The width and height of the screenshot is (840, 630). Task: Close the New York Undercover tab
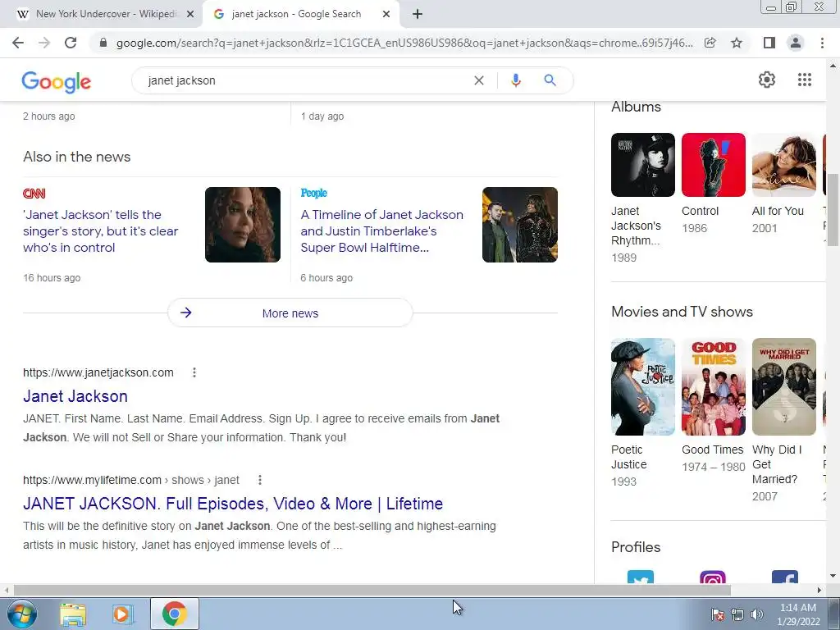click(190, 15)
